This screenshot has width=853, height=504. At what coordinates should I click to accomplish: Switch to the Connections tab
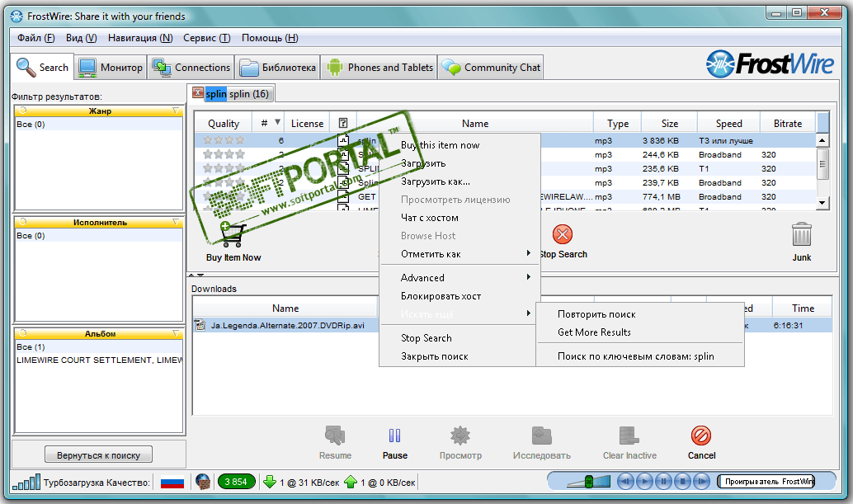click(x=191, y=68)
